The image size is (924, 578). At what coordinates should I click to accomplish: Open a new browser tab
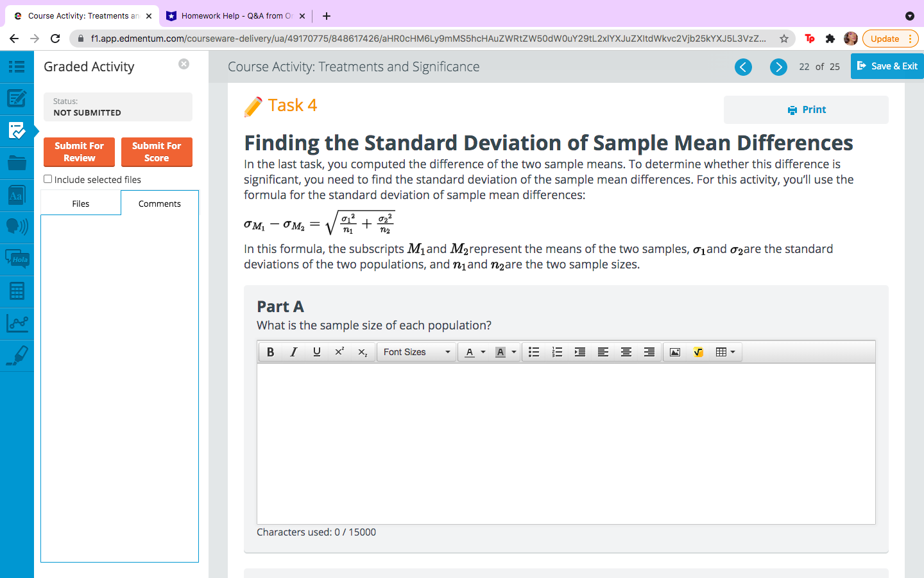tap(327, 16)
